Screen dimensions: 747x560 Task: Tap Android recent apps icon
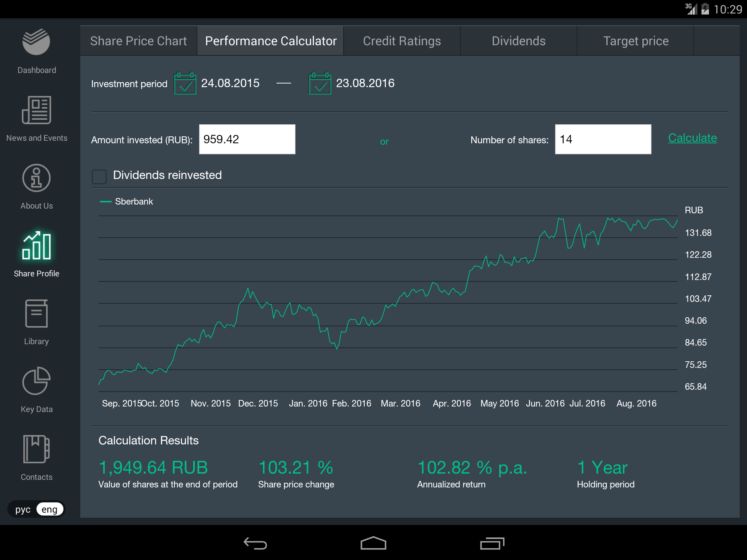click(x=492, y=544)
